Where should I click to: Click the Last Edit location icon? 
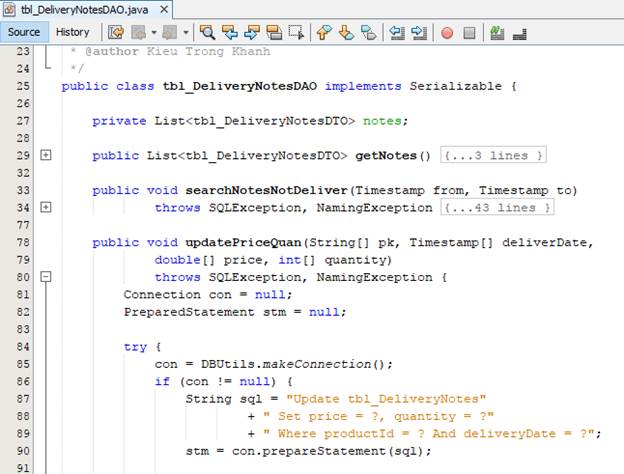click(x=116, y=32)
